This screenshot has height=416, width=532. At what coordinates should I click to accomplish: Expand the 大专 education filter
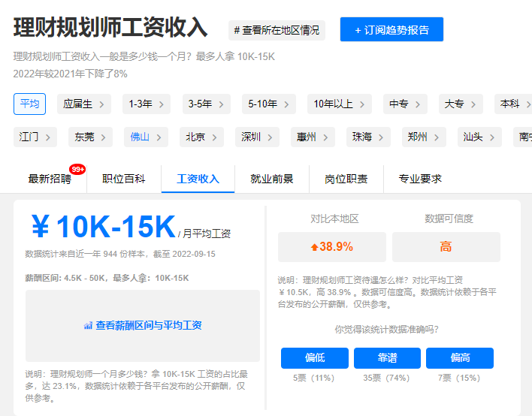click(x=460, y=104)
